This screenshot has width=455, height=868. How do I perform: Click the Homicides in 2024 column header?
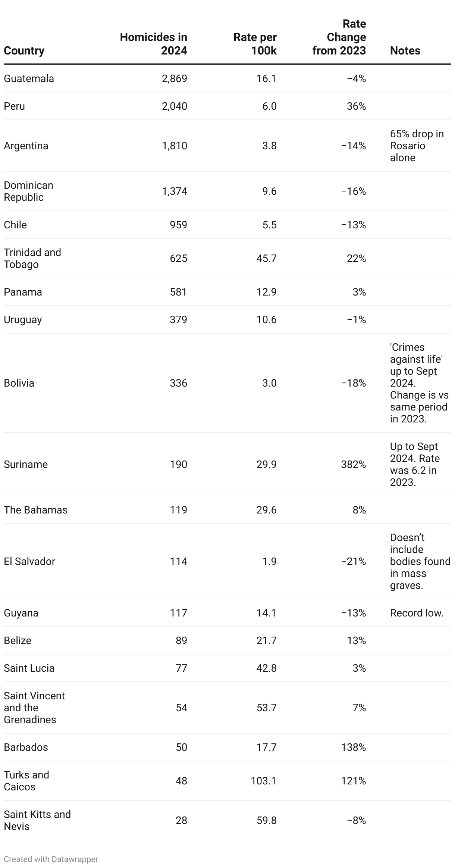pyautogui.click(x=153, y=44)
